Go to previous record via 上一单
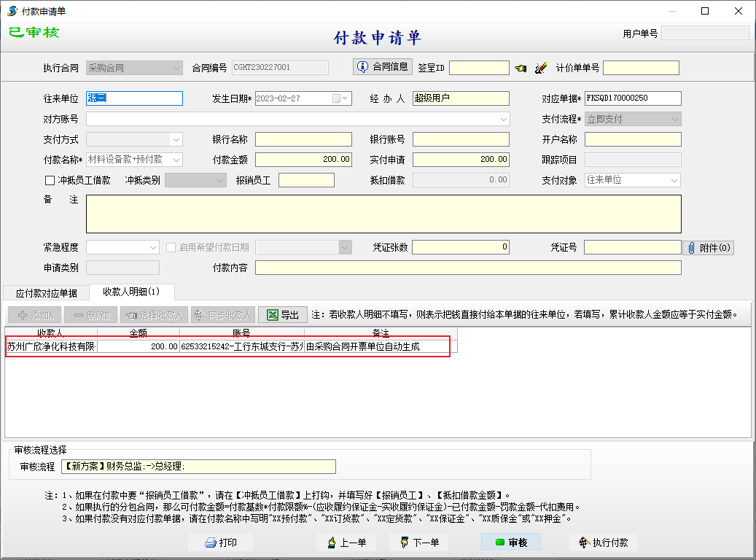The height and width of the screenshot is (560, 756). pos(346,542)
